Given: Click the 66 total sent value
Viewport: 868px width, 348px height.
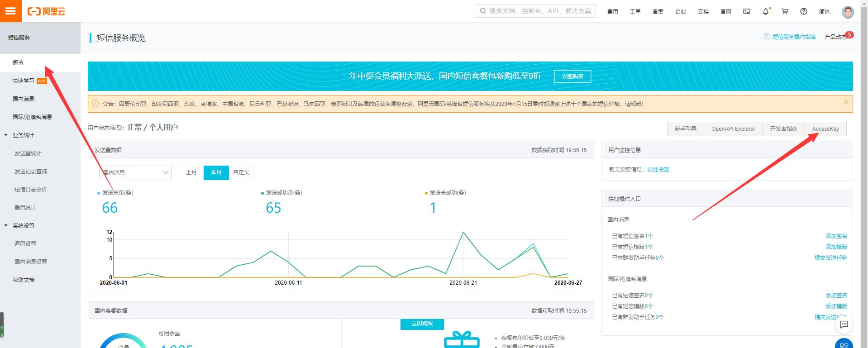Looking at the screenshot, I should pos(110,208).
